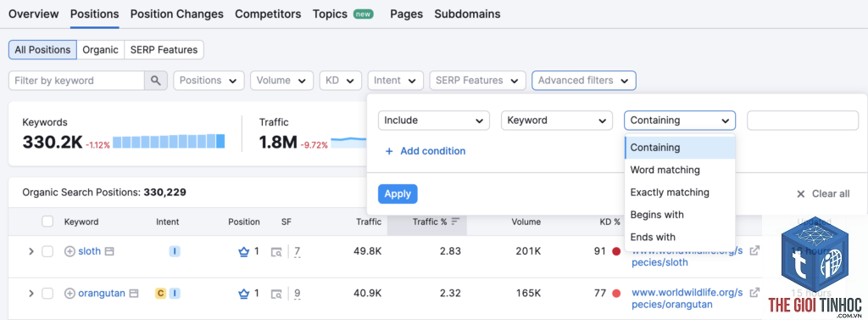Click the Filter by keyword input

(76, 81)
